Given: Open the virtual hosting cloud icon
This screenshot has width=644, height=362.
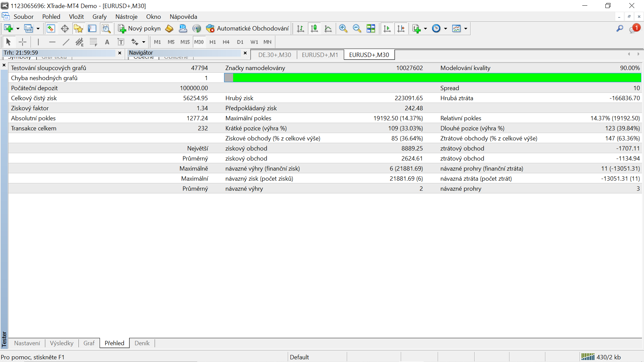Looking at the screenshot, I should point(183,28).
